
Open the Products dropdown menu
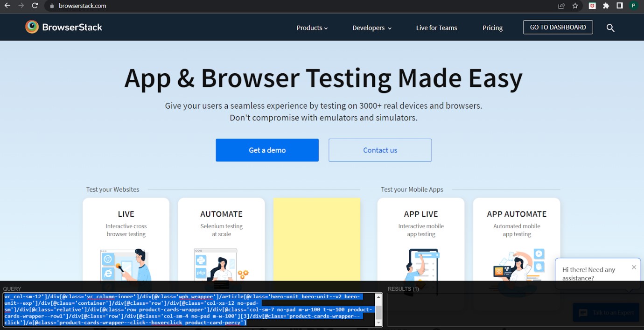click(312, 28)
